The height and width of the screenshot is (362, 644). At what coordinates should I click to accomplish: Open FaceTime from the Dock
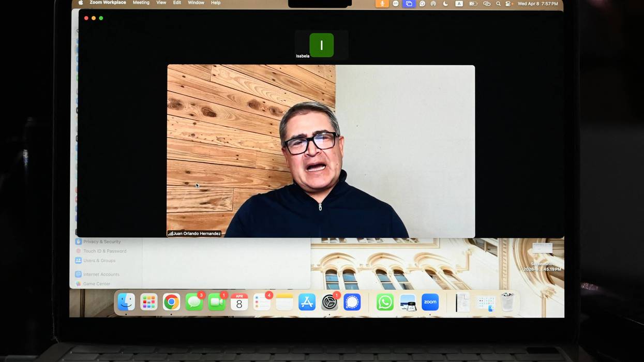[x=217, y=302]
